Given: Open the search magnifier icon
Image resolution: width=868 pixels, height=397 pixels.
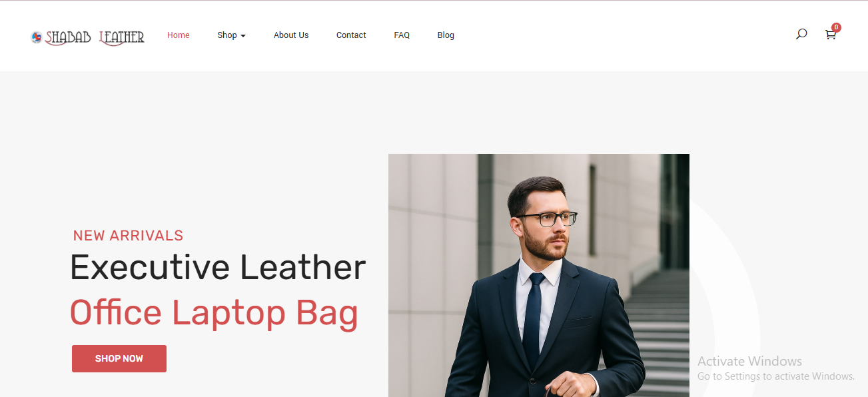Looking at the screenshot, I should click(x=801, y=34).
